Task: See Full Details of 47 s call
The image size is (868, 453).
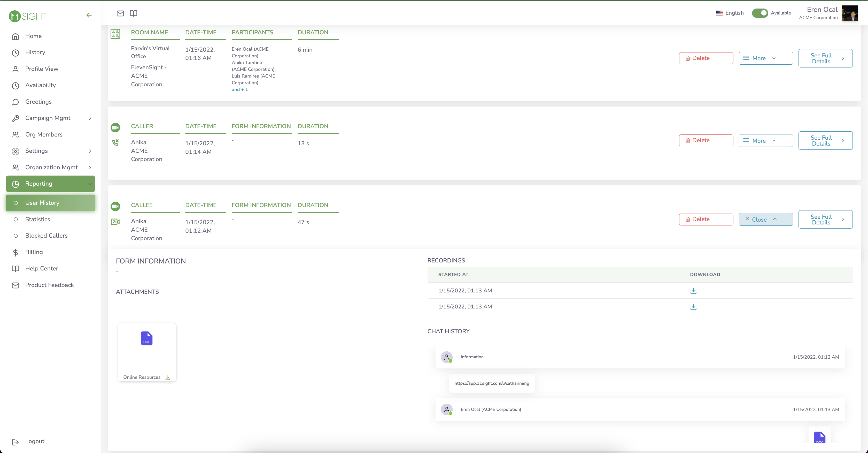Action: [x=825, y=220]
